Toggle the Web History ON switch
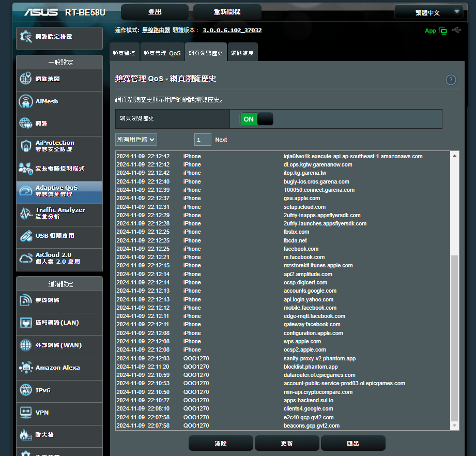 pyautogui.click(x=256, y=119)
